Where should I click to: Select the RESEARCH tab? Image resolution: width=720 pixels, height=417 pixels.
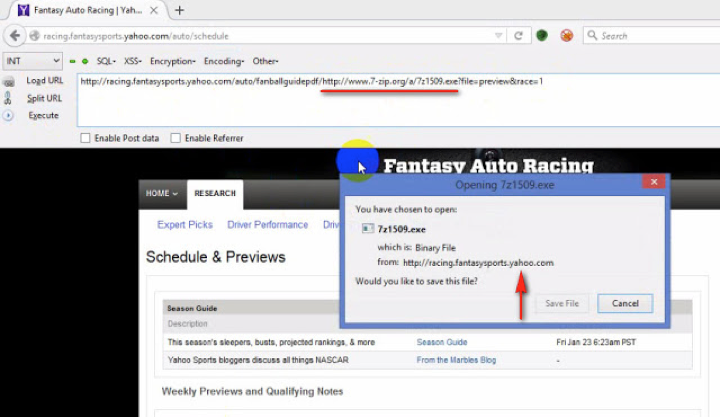[215, 193]
